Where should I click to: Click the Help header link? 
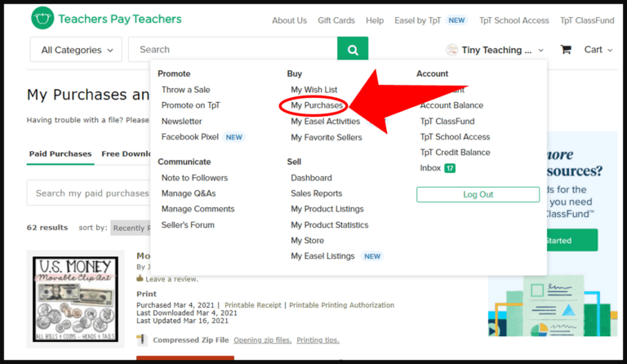[x=375, y=20]
